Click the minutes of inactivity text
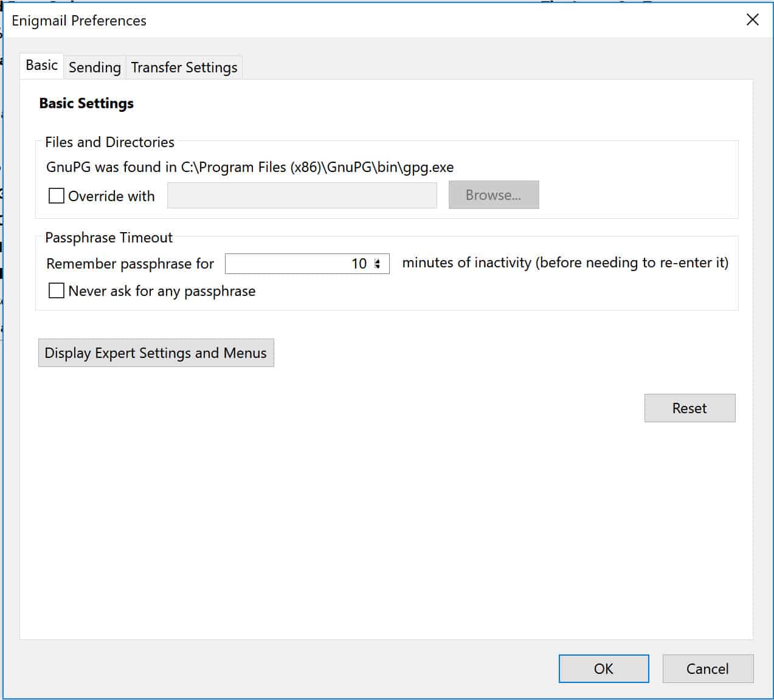 pyautogui.click(x=565, y=262)
